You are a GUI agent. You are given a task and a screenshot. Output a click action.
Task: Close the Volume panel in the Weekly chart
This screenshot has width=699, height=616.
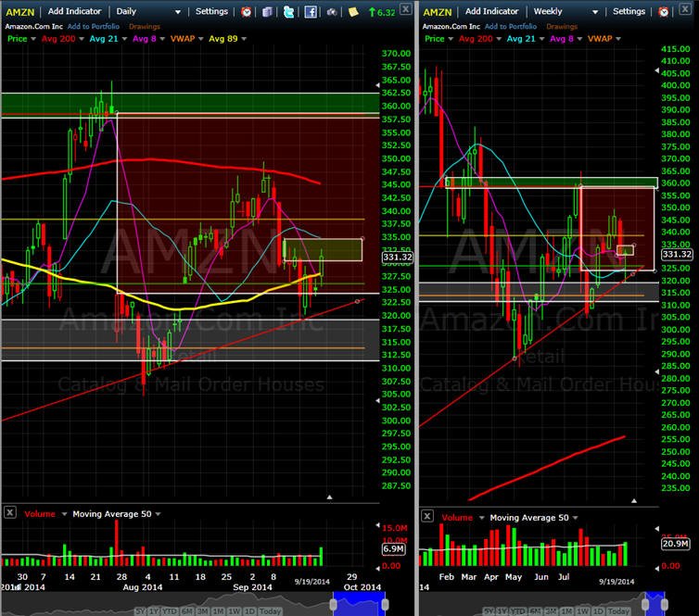tap(427, 516)
